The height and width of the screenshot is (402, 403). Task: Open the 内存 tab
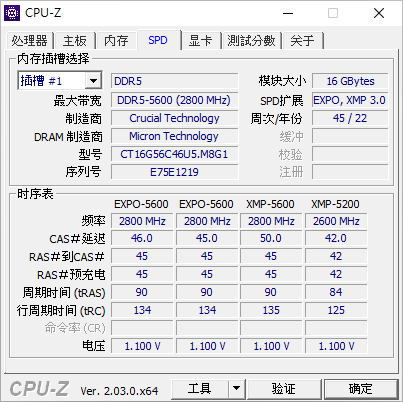(x=116, y=41)
